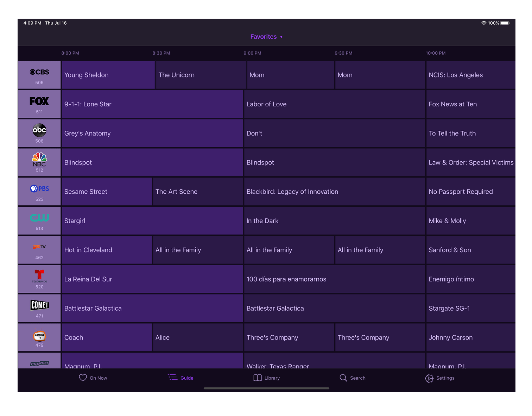532x416 pixels.
Task: Check the battery status icon
Action: [x=505, y=23]
